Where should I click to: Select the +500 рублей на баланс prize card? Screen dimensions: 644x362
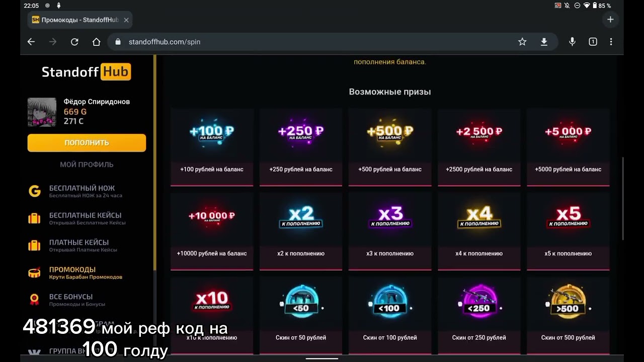coord(390,147)
